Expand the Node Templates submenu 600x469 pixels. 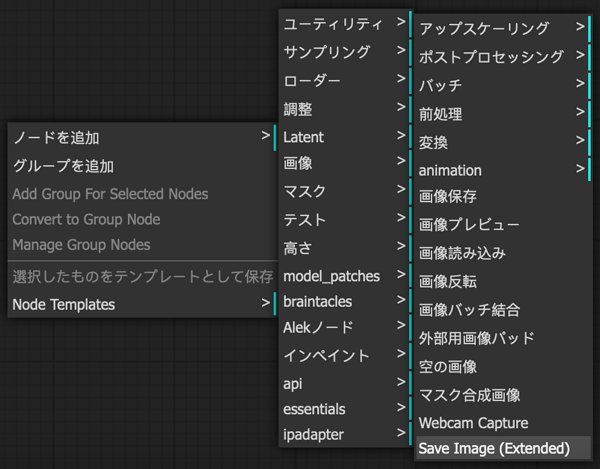pos(143,305)
